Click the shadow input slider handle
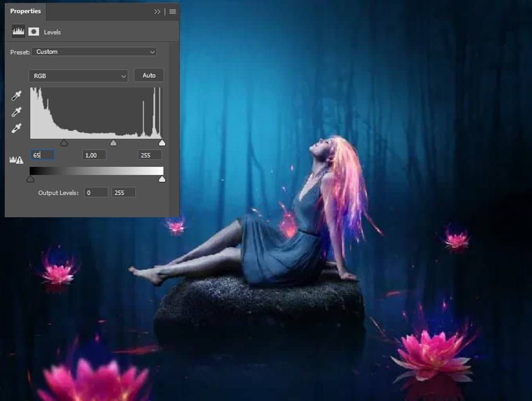This screenshot has height=401, width=532. [64, 143]
